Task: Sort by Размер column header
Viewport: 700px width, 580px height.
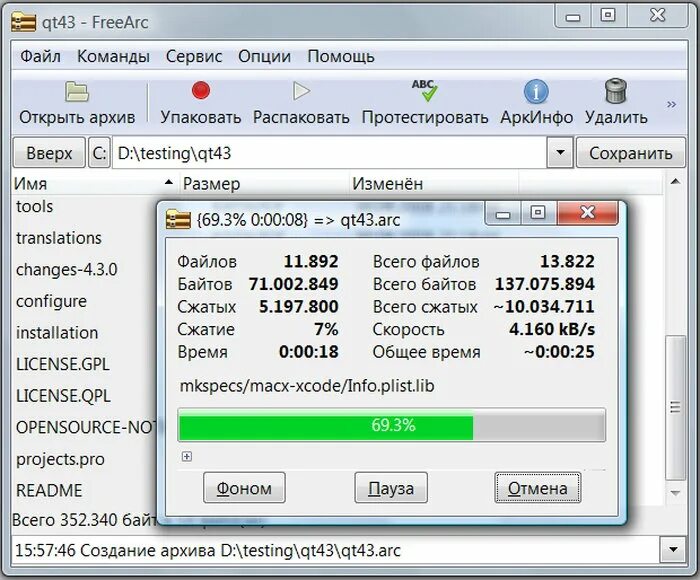Action: [x=263, y=184]
